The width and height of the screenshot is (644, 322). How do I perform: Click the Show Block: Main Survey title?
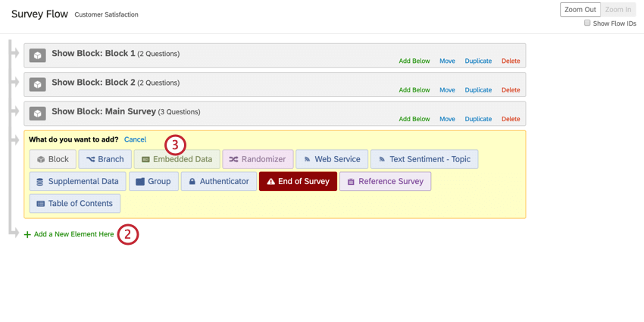(104, 111)
